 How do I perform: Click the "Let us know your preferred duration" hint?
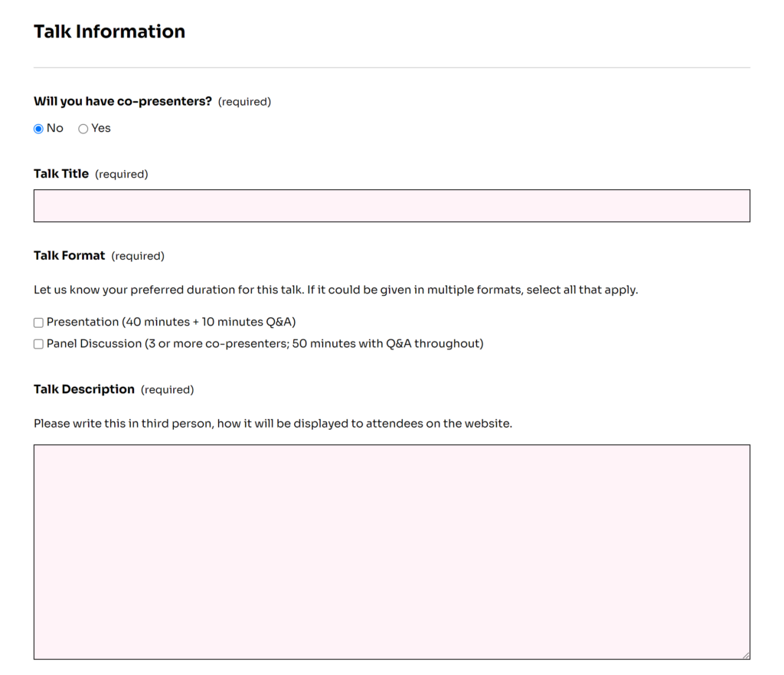335,290
